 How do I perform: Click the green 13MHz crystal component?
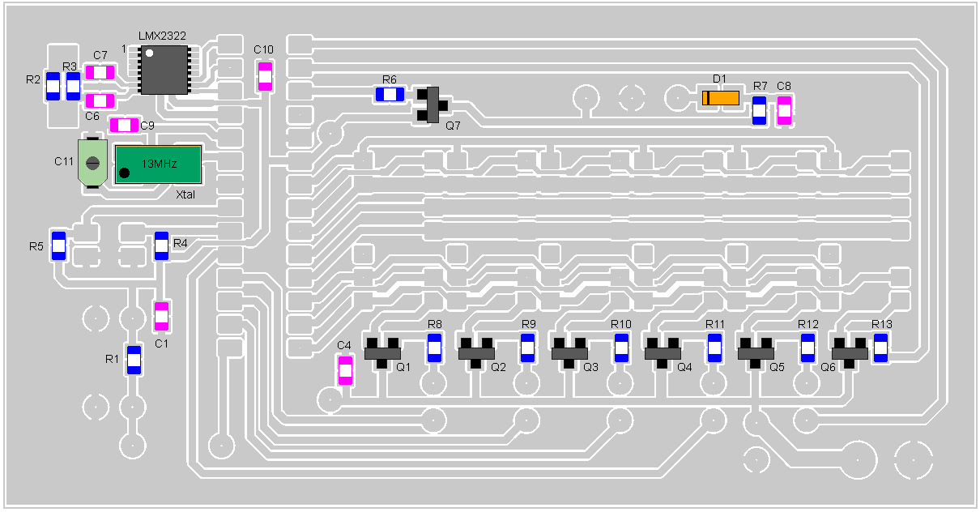pyautogui.click(x=158, y=164)
